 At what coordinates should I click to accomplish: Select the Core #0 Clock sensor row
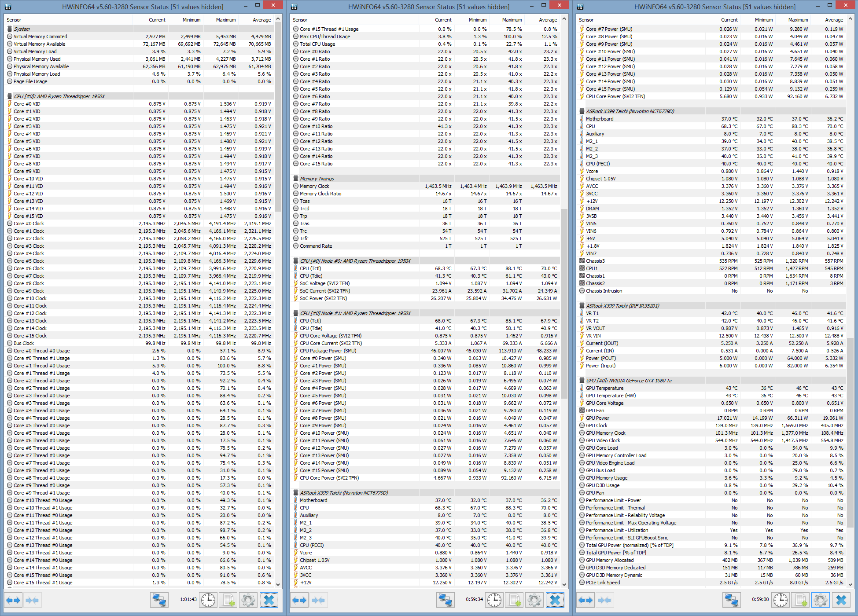pos(140,224)
